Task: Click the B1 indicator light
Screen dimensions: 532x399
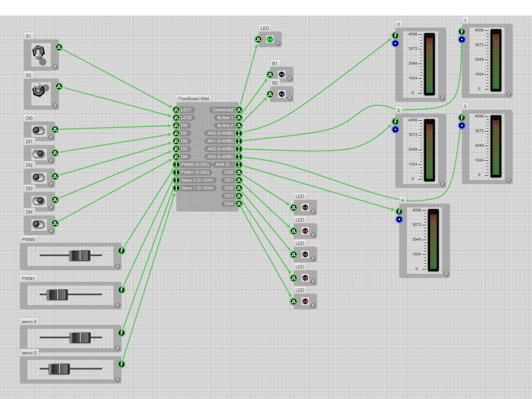Action: pos(282,74)
